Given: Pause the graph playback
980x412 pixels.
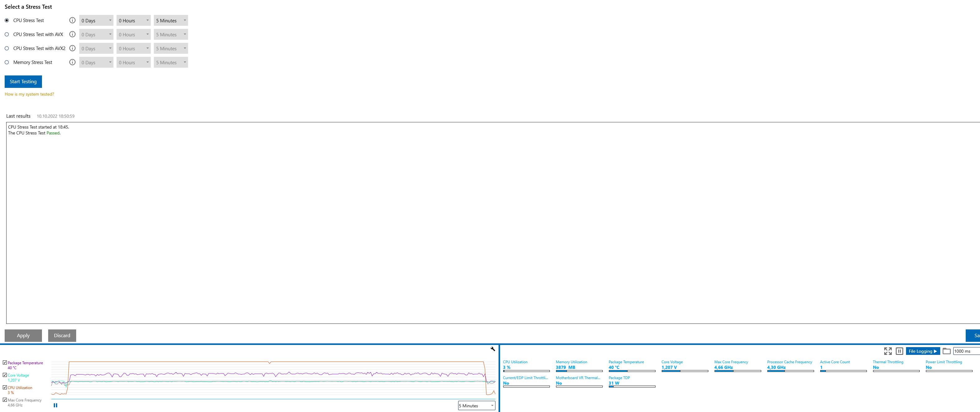Looking at the screenshot, I should [x=56, y=405].
